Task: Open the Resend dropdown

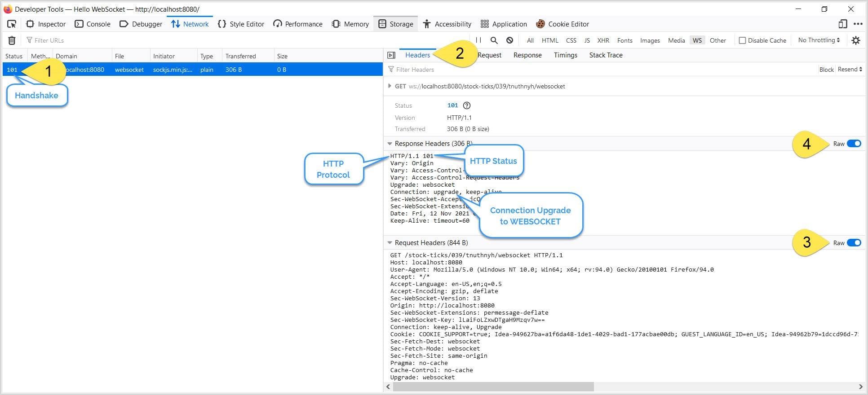Action: 850,70
